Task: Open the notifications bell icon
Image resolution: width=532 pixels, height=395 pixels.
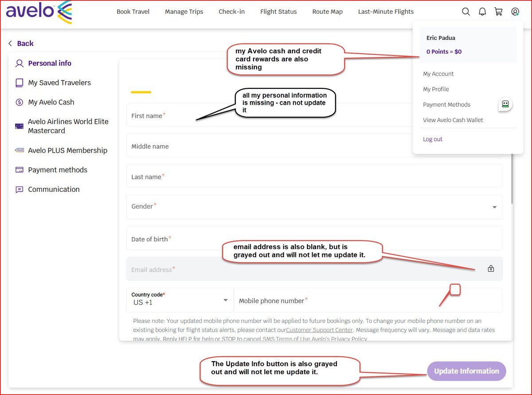Action: [x=482, y=12]
